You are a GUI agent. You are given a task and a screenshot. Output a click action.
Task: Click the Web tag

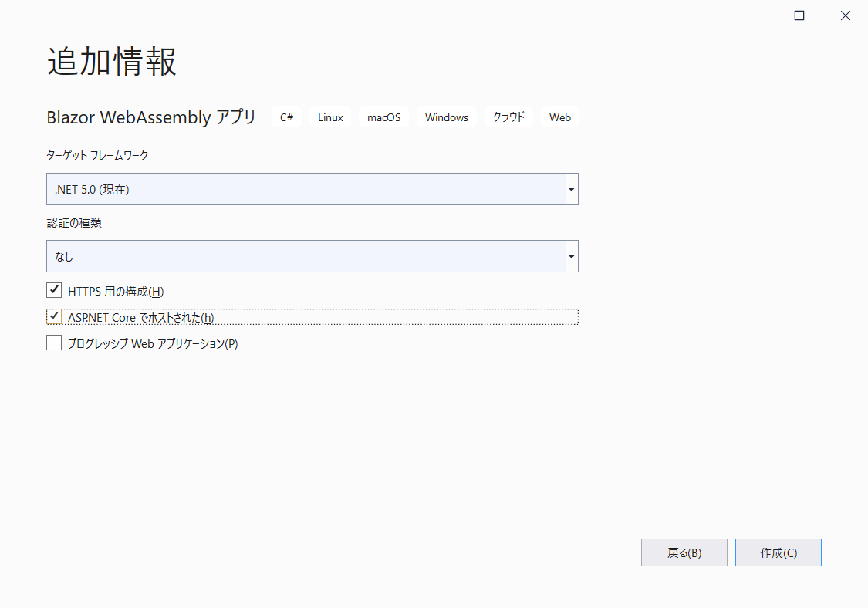pos(560,117)
